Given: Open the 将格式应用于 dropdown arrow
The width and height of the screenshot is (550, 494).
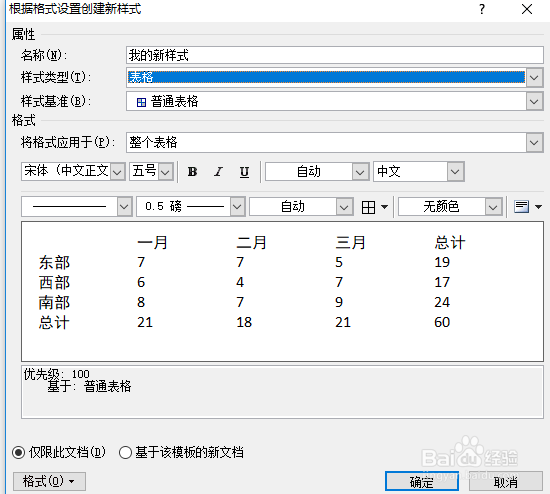Looking at the screenshot, I should (x=534, y=142).
